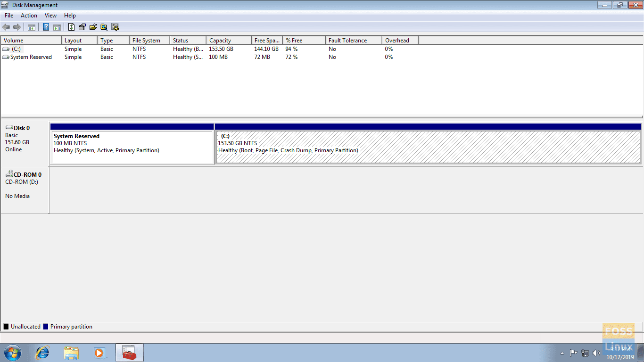Open Windows Explorer from the taskbar
The image size is (644, 362).
(x=71, y=352)
